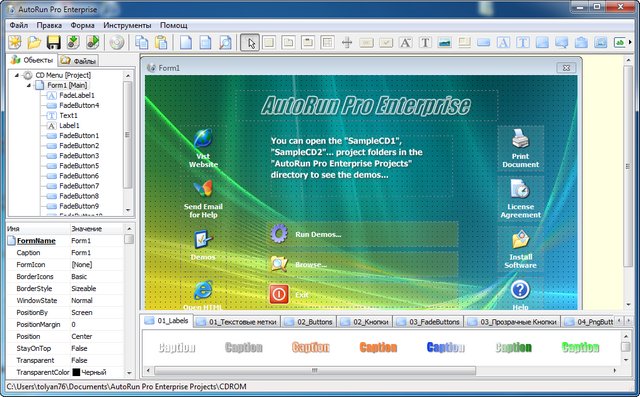This screenshot has width=640, height=397.
Task: Click the blank new form page icon
Action: 186,42
